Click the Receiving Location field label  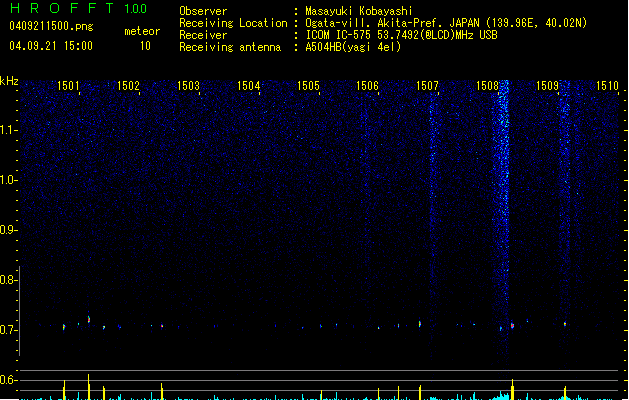[x=233, y=23]
